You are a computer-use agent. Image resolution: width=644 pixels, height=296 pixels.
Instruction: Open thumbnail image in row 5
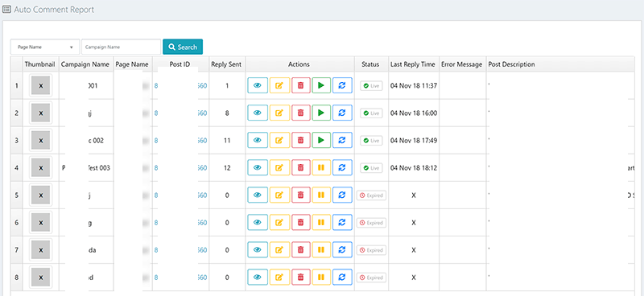(41, 195)
